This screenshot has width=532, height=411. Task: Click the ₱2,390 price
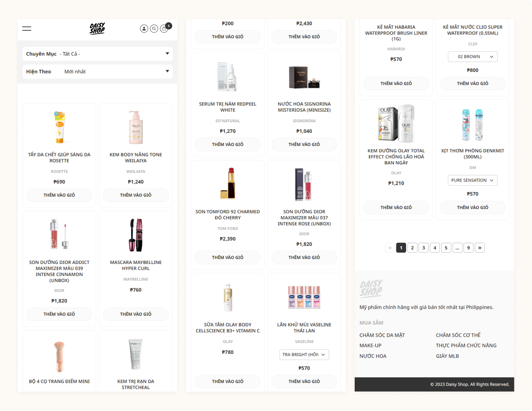tap(228, 239)
